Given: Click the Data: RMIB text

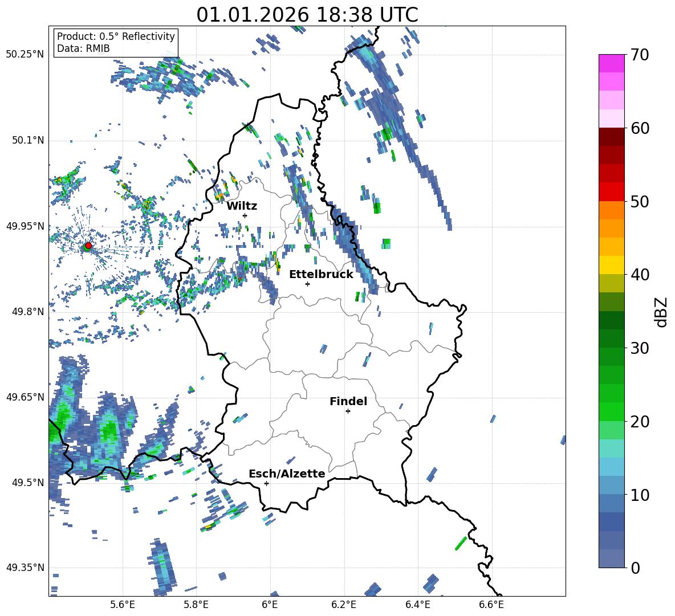Looking at the screenshot, I should point(83,48).
